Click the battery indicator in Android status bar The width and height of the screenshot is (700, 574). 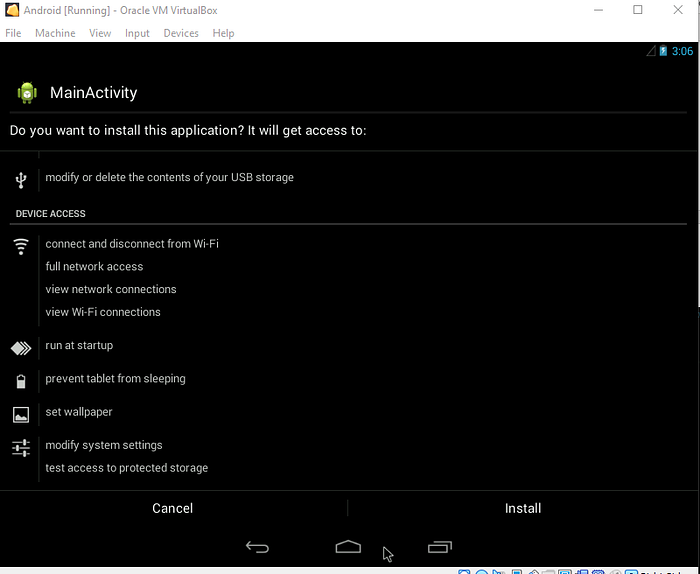coord(663,51)
